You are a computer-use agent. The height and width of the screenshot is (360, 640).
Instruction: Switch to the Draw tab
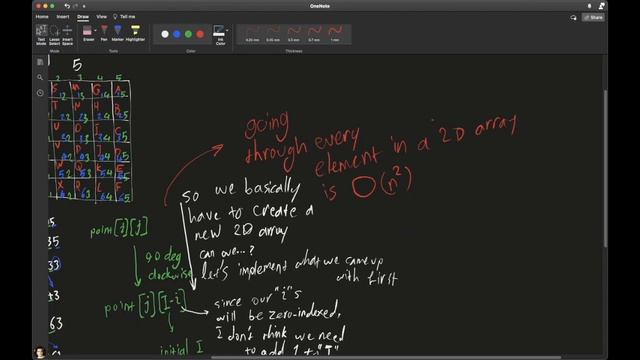[83, 17]
